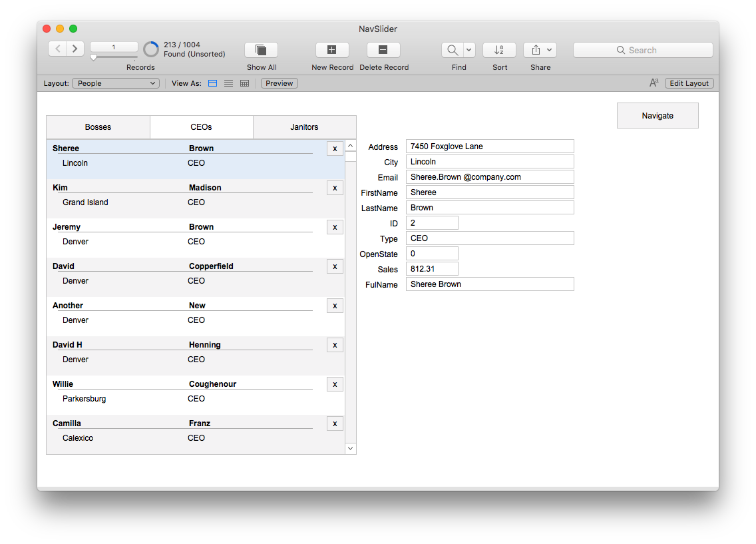Remove David Copperfield row with x
The height and width of the screenshot is (544, 756).
tap(335, 267)
